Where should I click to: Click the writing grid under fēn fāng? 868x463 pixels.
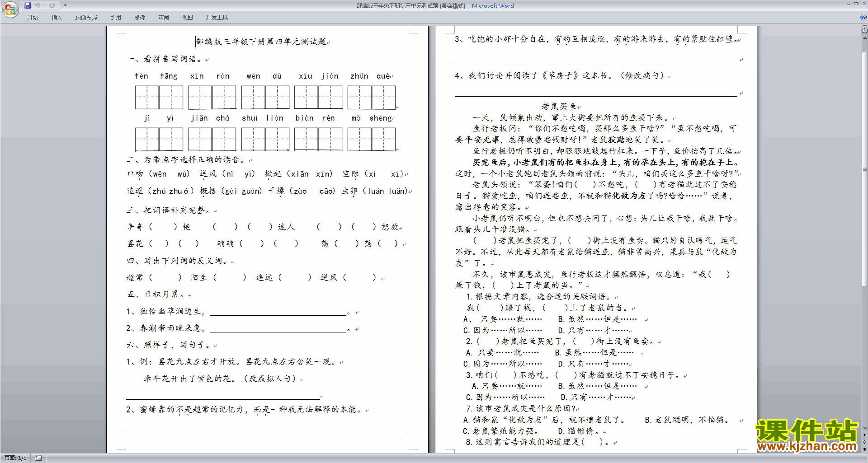[x=159, y=98]
